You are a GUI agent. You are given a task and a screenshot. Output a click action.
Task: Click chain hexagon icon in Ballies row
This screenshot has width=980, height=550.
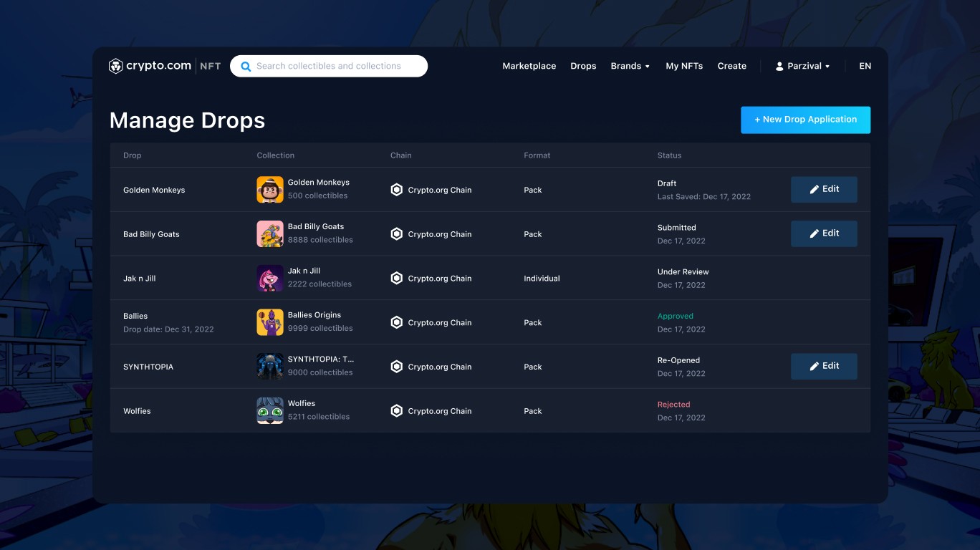coord(397,322)
